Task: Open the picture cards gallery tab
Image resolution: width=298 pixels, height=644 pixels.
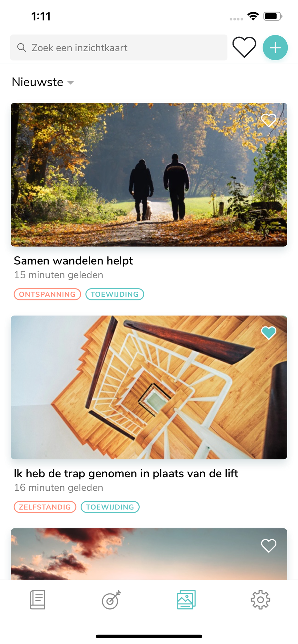Action: (186, 600)
